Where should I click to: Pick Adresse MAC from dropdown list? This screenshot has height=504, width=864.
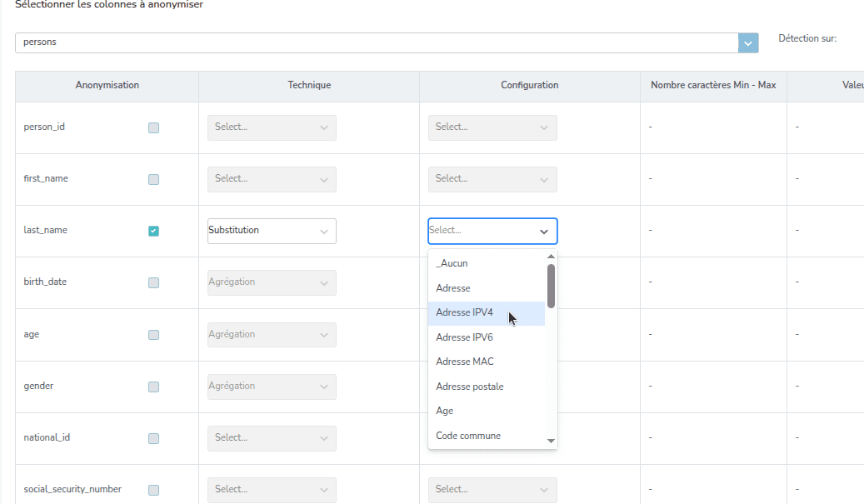[x=465, y=362]
